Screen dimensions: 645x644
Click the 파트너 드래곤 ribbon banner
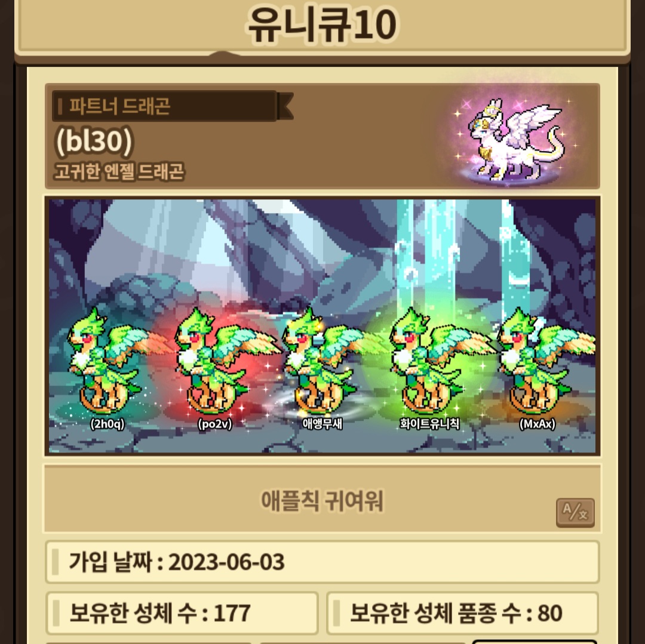tap(173, 106)
